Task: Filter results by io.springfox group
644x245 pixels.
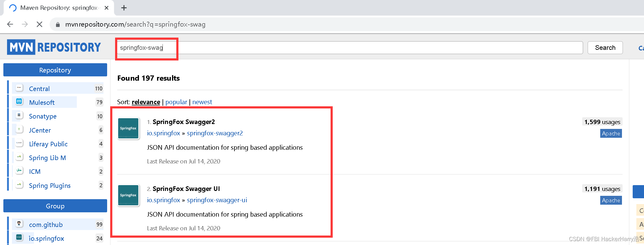Action: tap(47, 239)
